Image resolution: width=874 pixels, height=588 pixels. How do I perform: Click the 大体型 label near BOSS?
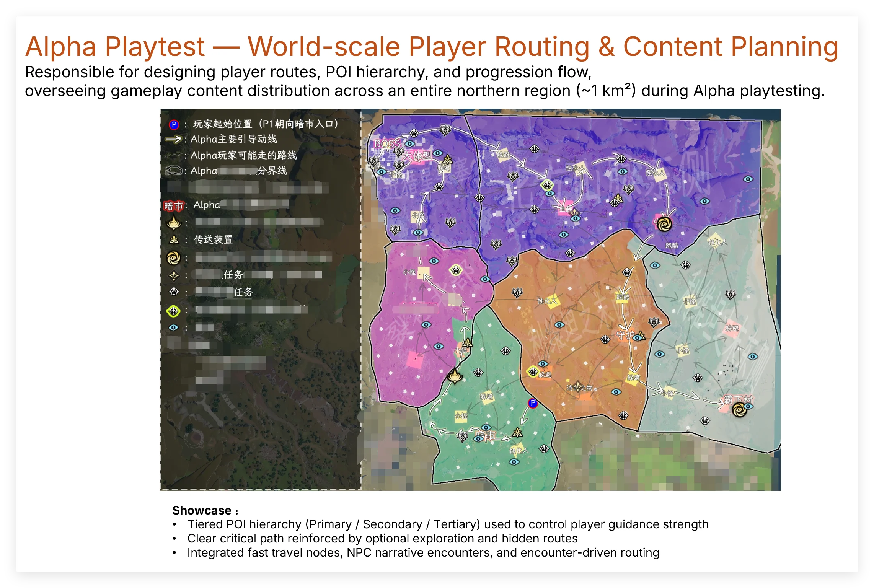pos(417,156)
